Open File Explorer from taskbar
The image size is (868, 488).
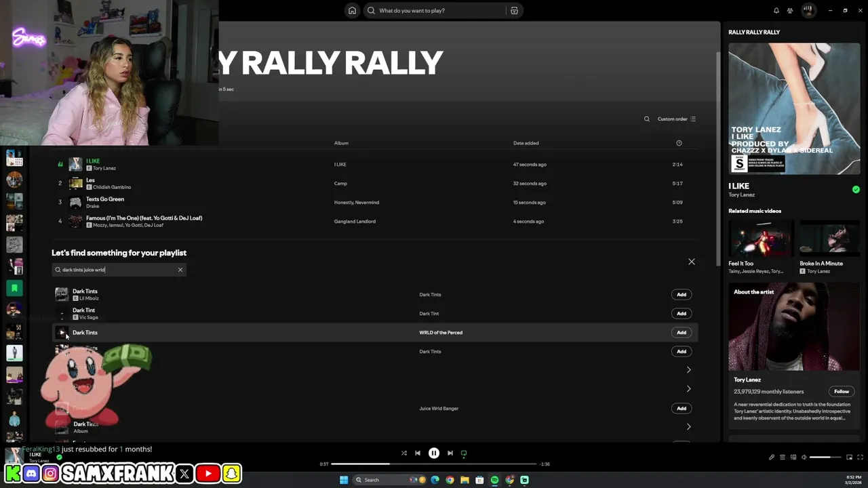465,480
